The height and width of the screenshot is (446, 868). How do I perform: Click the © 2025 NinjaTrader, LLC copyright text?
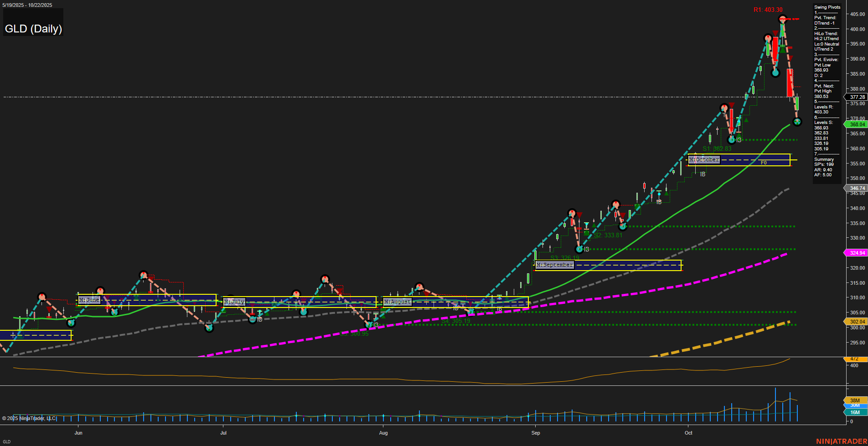click(29, 418)
